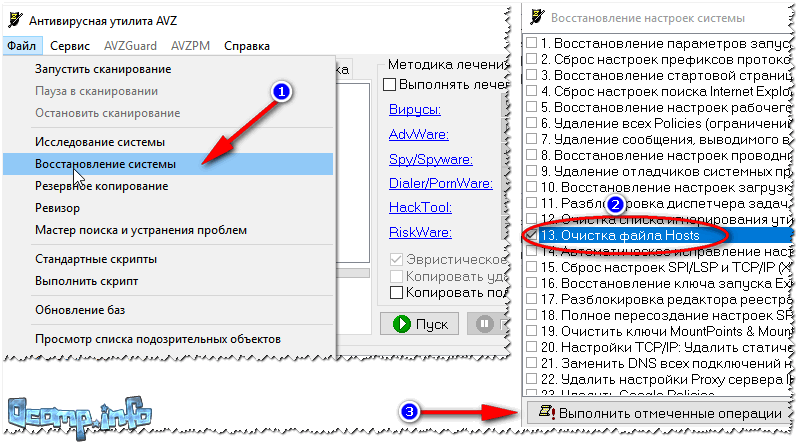Click the AVZ app icon in title bar
804x443 pixels.
point(15,20)
